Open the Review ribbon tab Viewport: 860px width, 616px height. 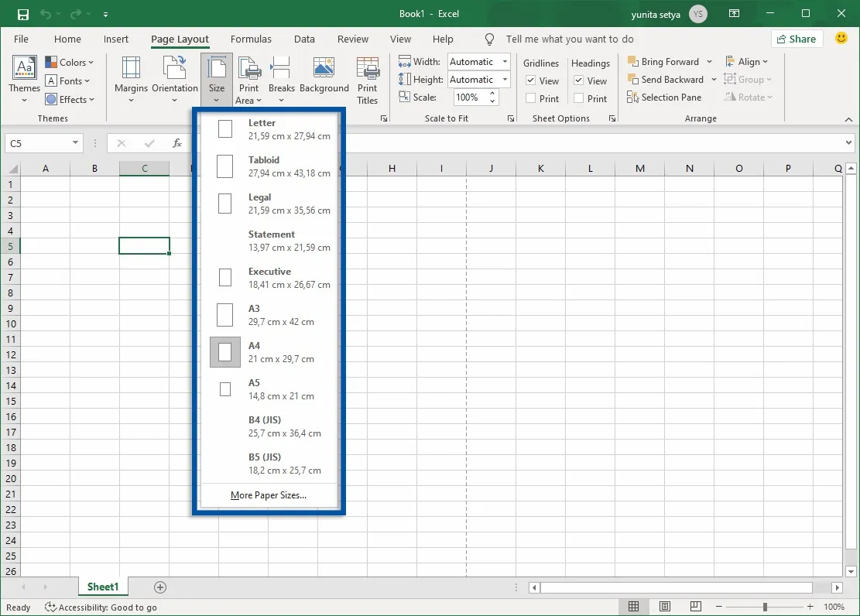(x=352, y=39)
